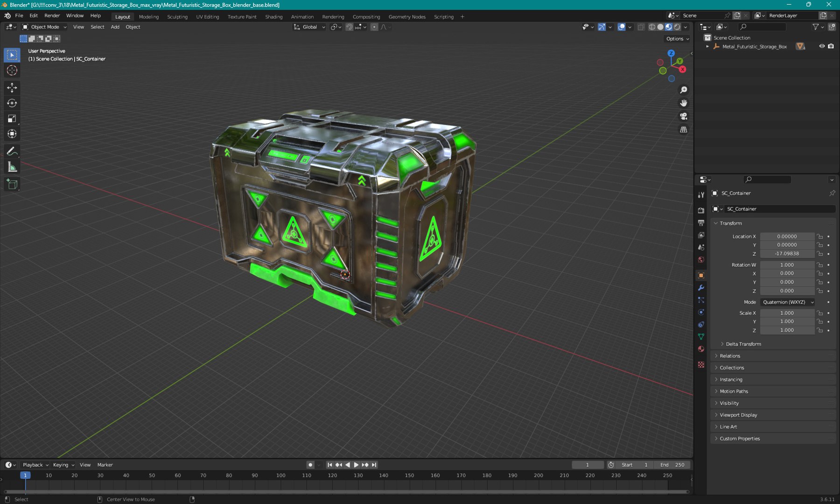Expand Metal_Futuristic_Storage_Box tree in outliner
The image size is (840, 504).
click(707, 47)
